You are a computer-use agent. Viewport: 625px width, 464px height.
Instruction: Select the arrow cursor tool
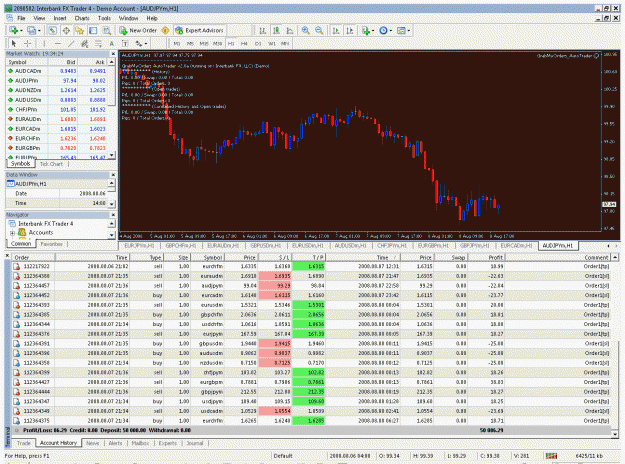point(14,43)
